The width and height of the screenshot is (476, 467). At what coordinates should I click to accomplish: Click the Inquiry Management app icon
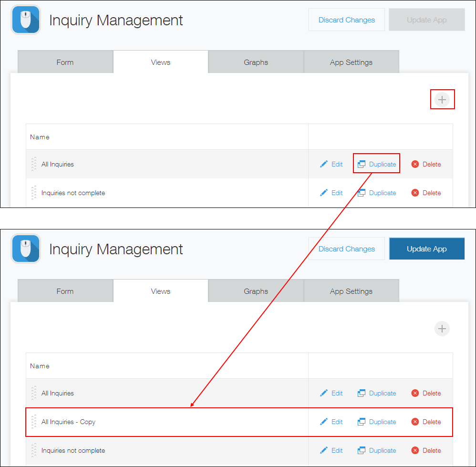tap(26, 20)
